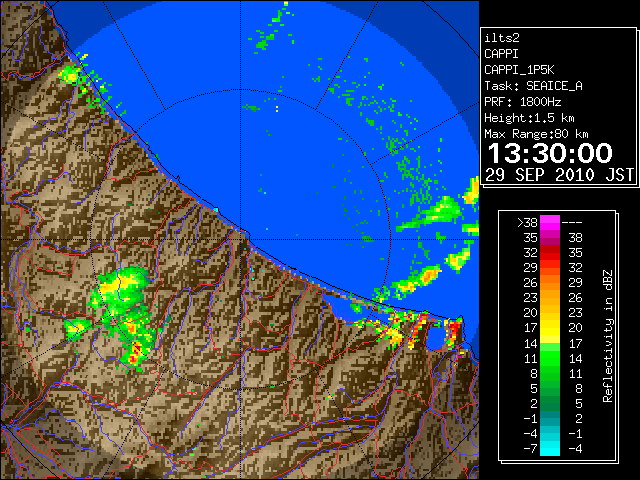Select the '-7' legend value

tap(530, 449)
